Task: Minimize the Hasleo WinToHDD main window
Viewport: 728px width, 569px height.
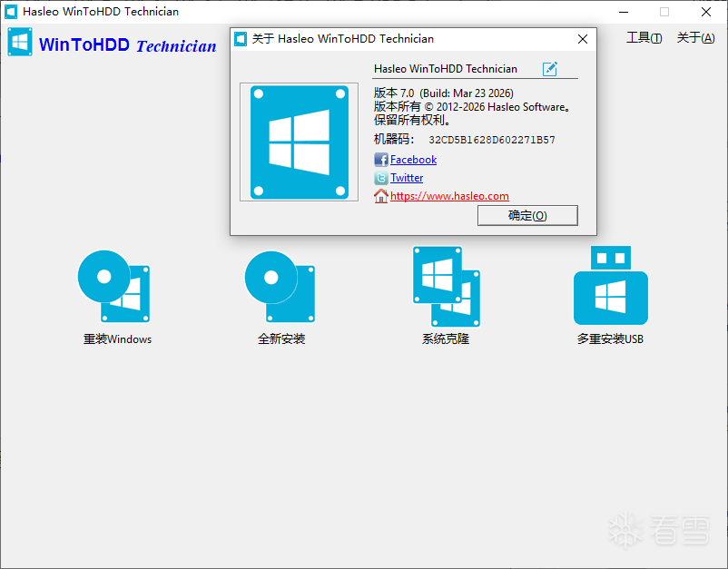Action: 624,12
